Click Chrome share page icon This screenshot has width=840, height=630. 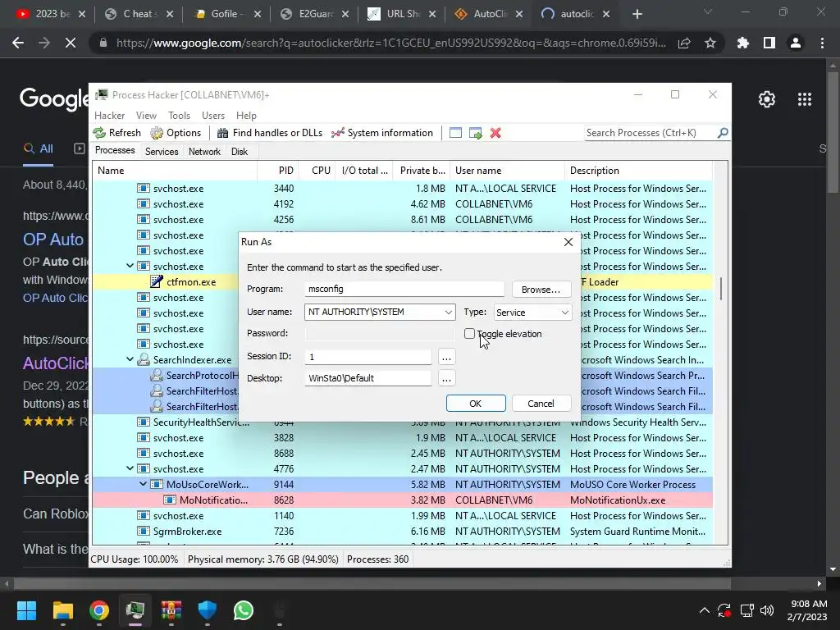point(684,43)
